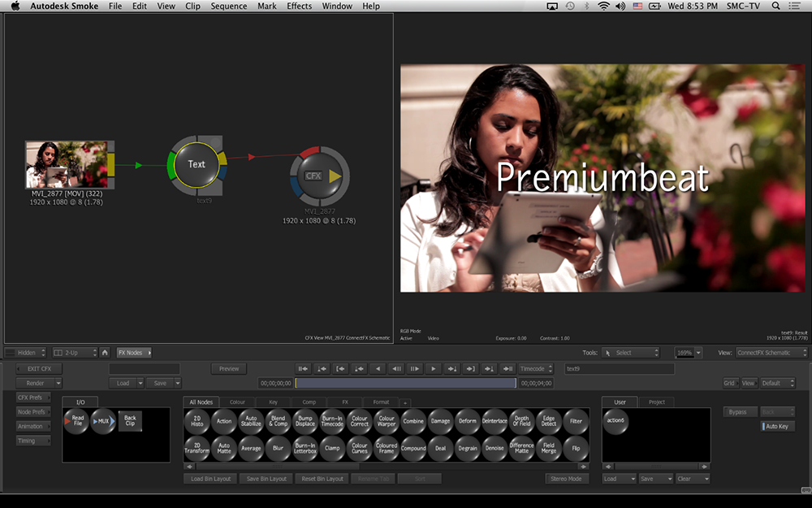Pick the Edge Detect node
The image size is (812, 508).
(x=549, y=421)
